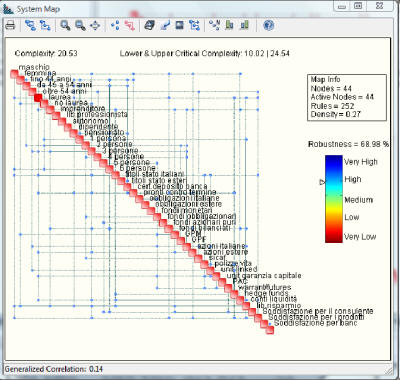The height and width of the screenshot is (380, 400).
Task: Click the blue diagonal-cascade map layout icon
Action: click(x=45, y=26)
